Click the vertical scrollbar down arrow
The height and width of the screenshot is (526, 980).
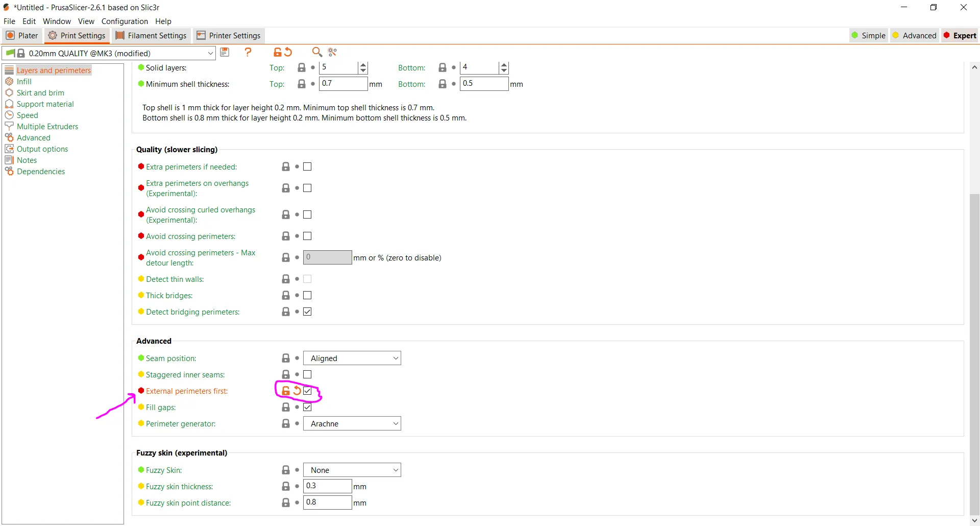click(x=974, y=520)
